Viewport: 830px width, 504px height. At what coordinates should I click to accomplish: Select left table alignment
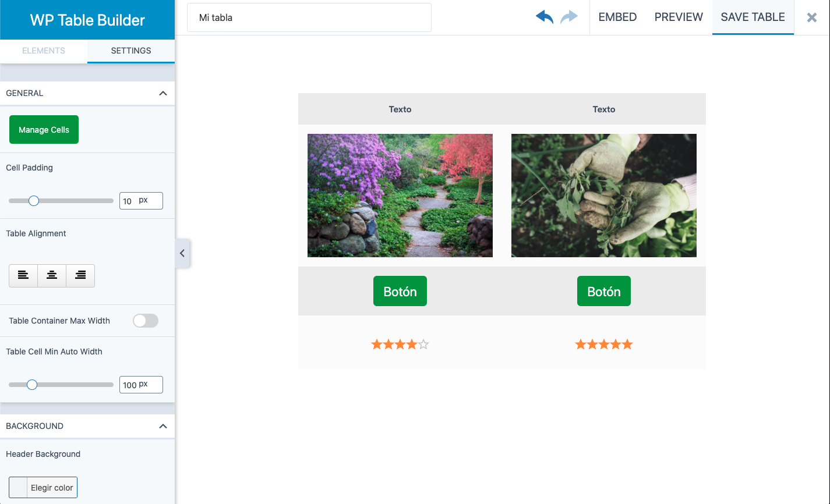coord(23,275)
